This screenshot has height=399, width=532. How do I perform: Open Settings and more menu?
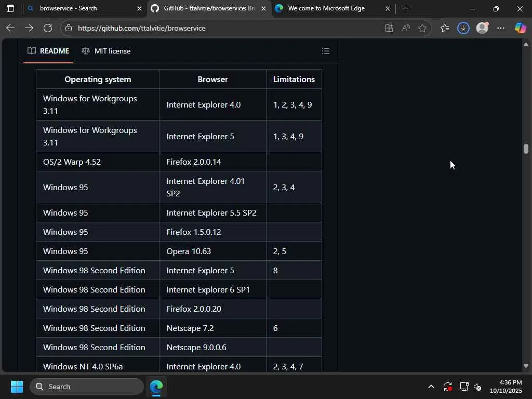click(501, 28)
